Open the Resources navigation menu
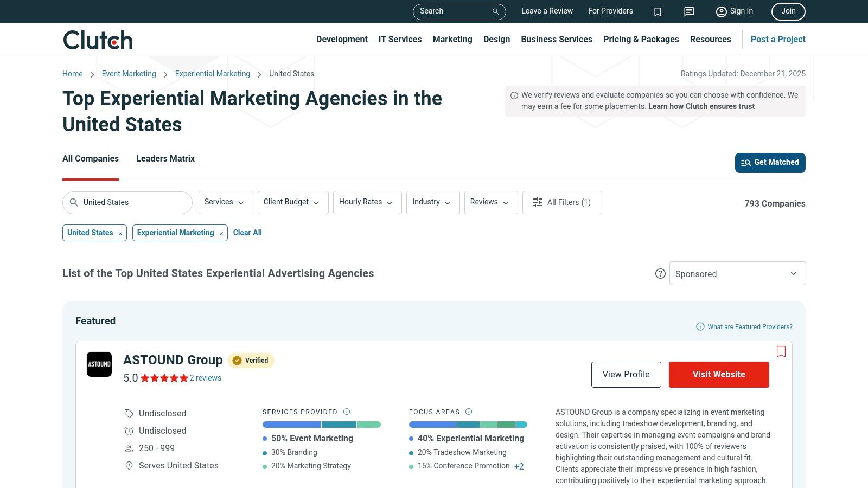The width and height of the screenshot is (868, 488). coord(711,39)
